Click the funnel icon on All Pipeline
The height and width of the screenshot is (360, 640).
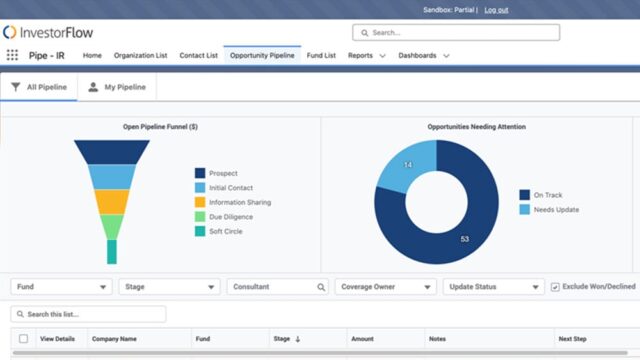coord(16,87)
